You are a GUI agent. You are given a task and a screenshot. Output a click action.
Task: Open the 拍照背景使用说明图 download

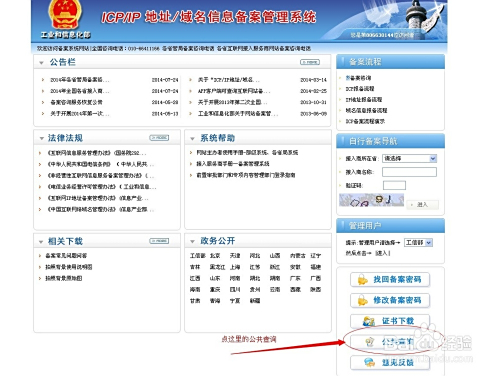click(69, 267)
